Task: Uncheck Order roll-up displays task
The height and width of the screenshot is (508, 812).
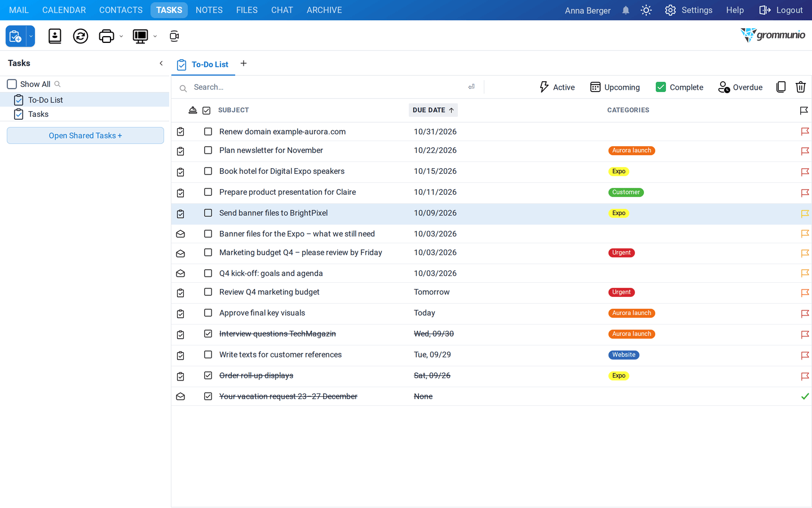Action: coord(208,375)
